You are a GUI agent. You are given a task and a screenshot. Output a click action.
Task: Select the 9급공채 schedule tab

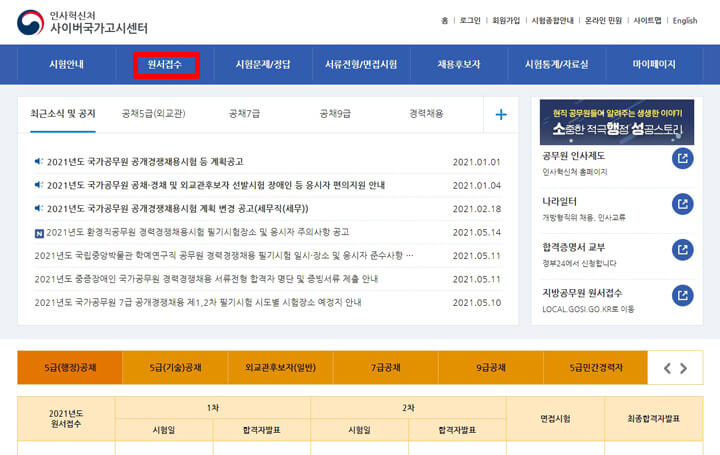(x=491, y=367)
